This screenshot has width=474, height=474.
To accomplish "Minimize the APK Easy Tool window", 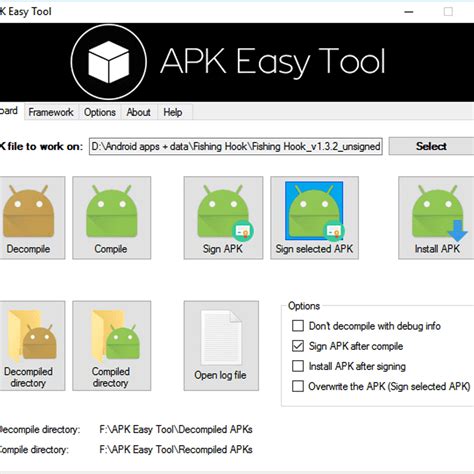I will coord(409,12).
